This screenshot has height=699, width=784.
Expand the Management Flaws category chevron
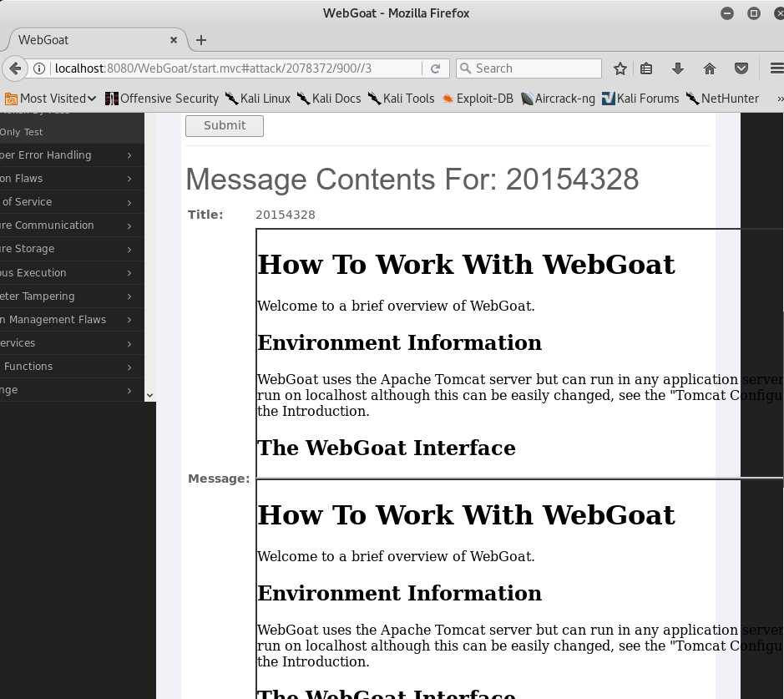pyautogui.click(x=129, y=320)
